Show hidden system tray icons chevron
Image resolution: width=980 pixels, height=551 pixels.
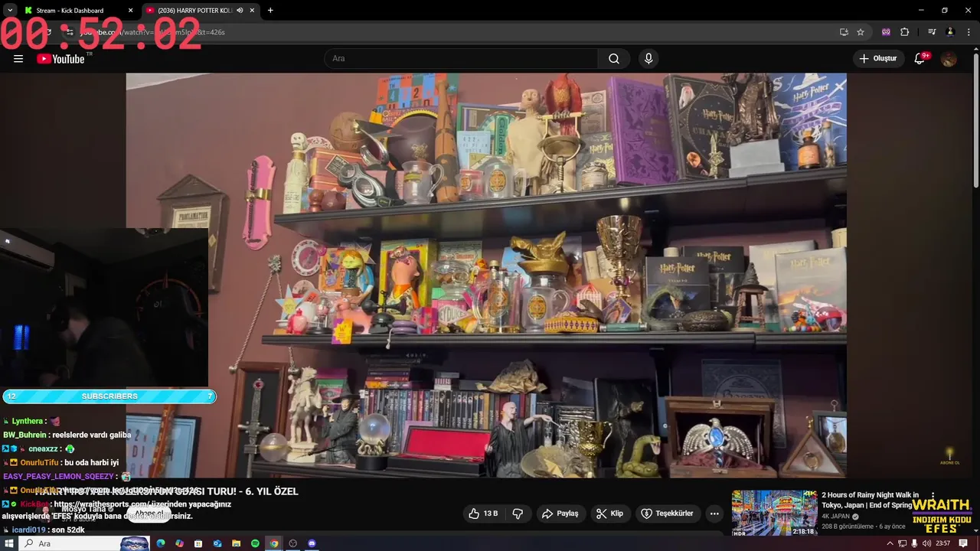[890, 543]
